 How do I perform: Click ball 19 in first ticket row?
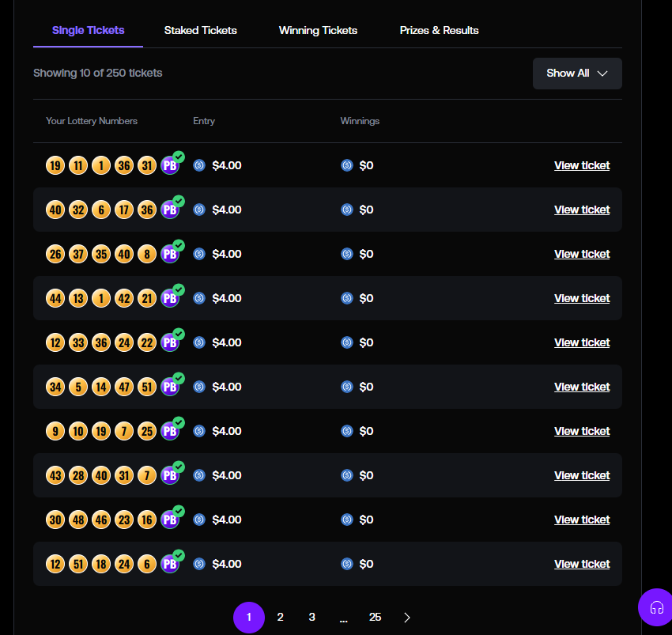[55, 165]
